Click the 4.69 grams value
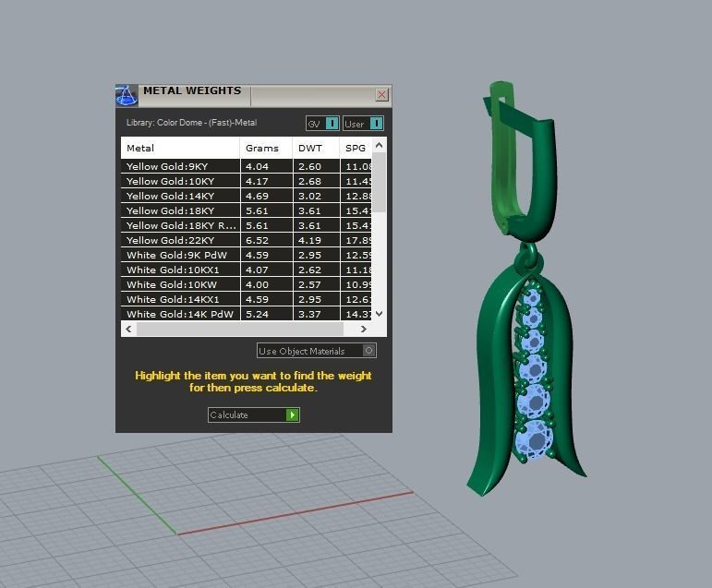This screenshot has width=712, height=588. 257,196
